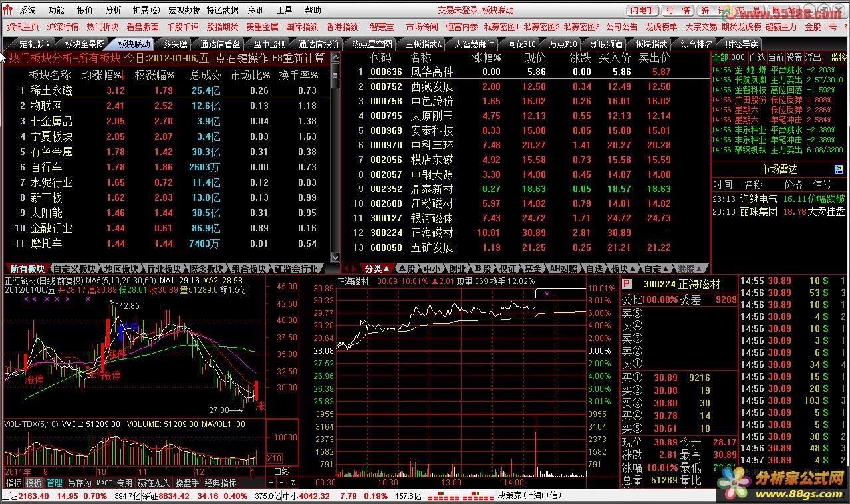
Task: Switch to the 自定义板块 sector tab
Action: click(x=74, y=269)
